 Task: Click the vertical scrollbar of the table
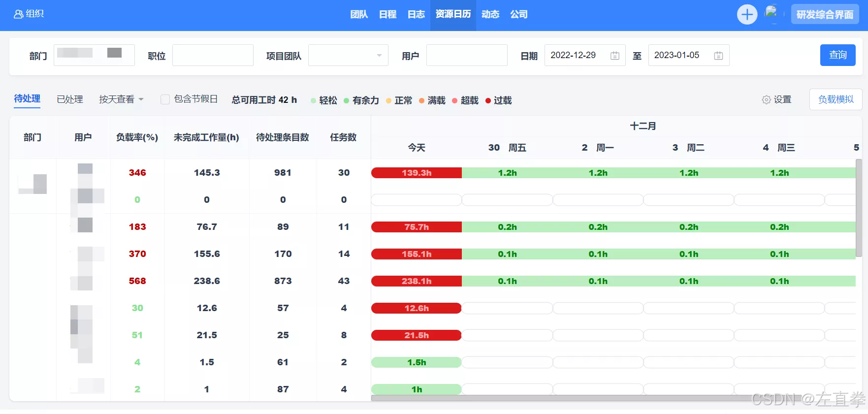click(x=859, y=208)
